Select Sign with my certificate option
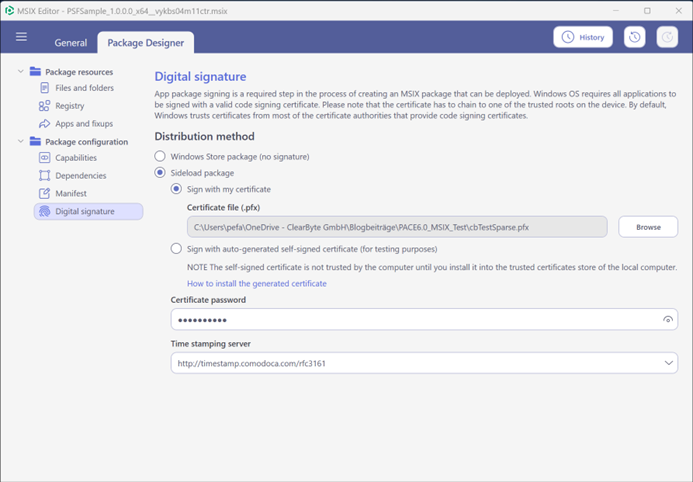Viewport: 693px width, 482px height. click(x=176, y=189)
